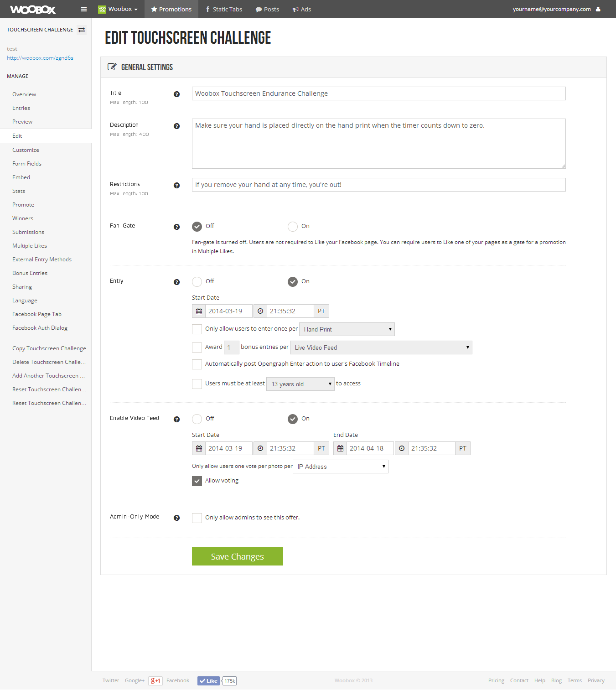Open help icon beside Fan-Gate
The image size is (616, 690).
click(x=176, y=227)
